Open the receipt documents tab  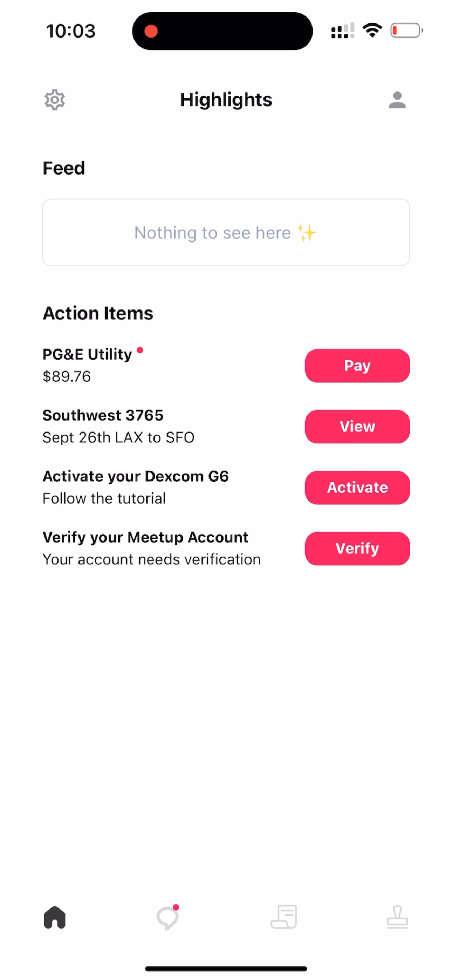pyautogui.click(x=284, y=917)
